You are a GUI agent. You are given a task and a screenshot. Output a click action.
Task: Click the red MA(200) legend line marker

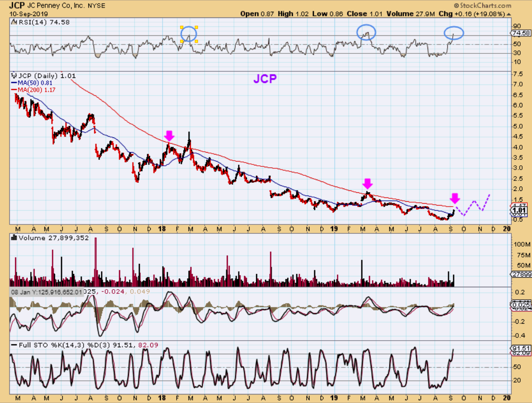click(x=14, y=90)
